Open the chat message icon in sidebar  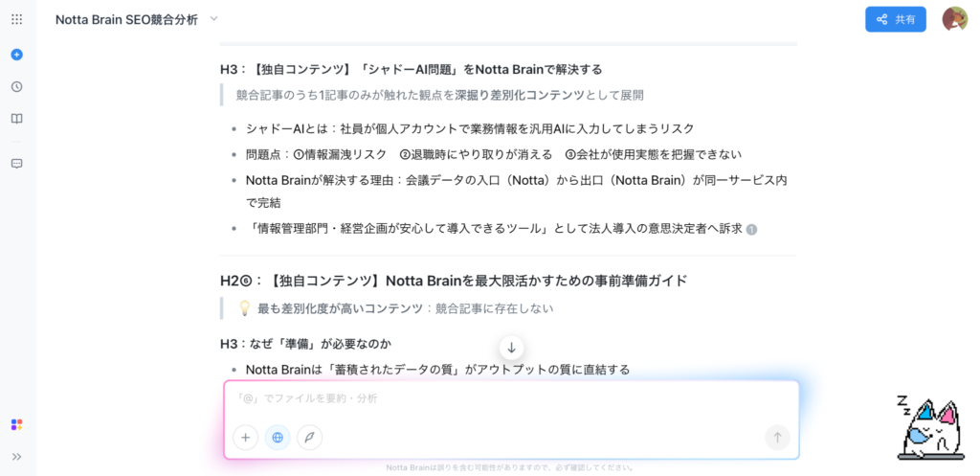(x=17, y=163)
